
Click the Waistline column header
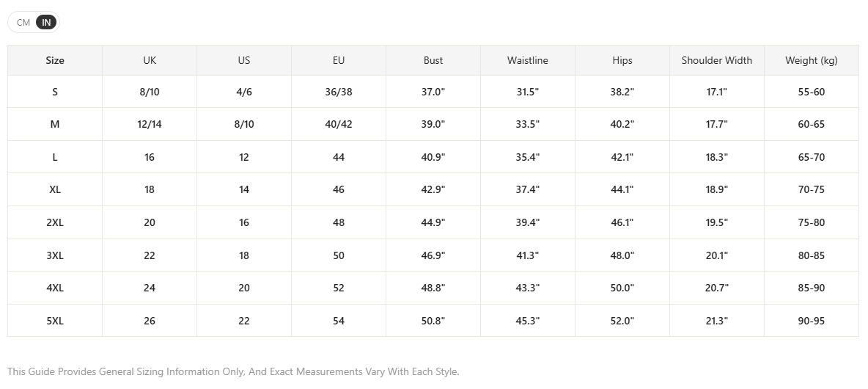click(528, 60)
